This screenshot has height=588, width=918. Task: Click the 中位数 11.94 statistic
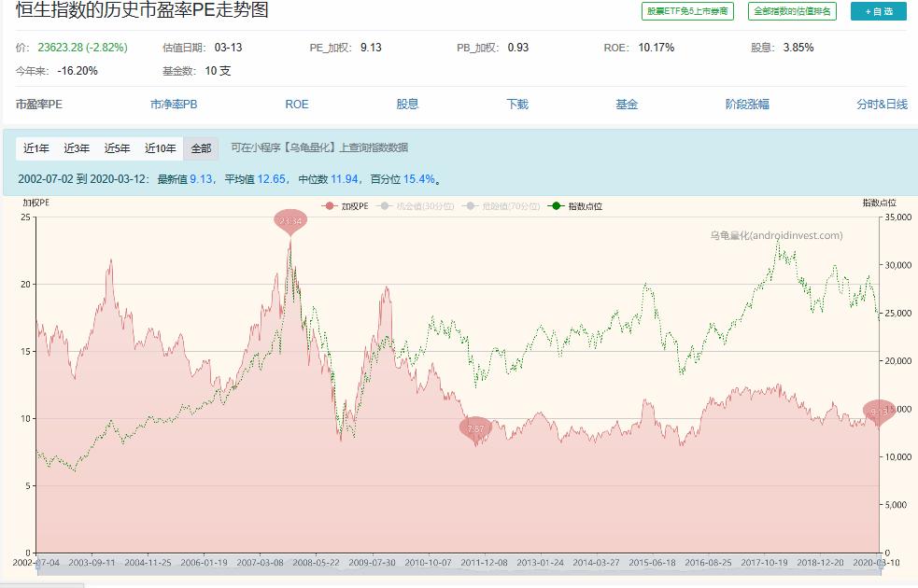pyautogui.click(x=329, y=179)
